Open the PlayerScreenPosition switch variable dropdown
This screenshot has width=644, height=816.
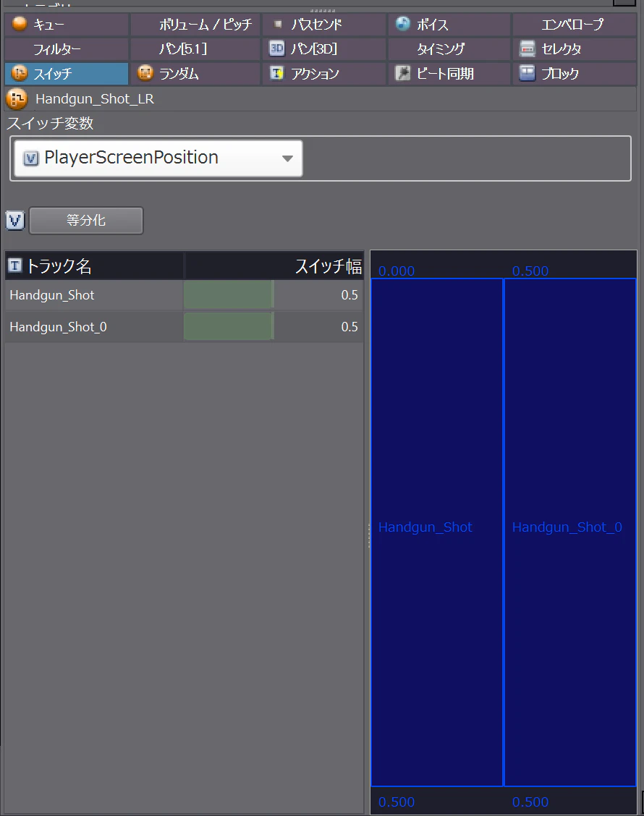click(158, 158)
